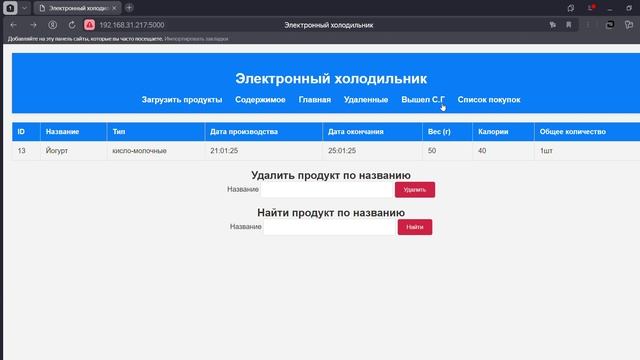Click the Калории column header
The image size is (640, 360).
[503, 132]
